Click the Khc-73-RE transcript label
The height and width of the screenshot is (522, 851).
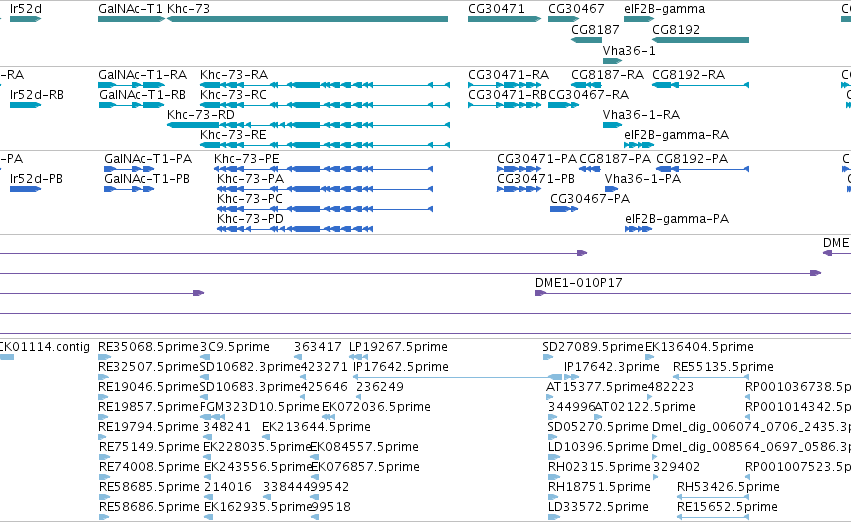coord(233,135)
